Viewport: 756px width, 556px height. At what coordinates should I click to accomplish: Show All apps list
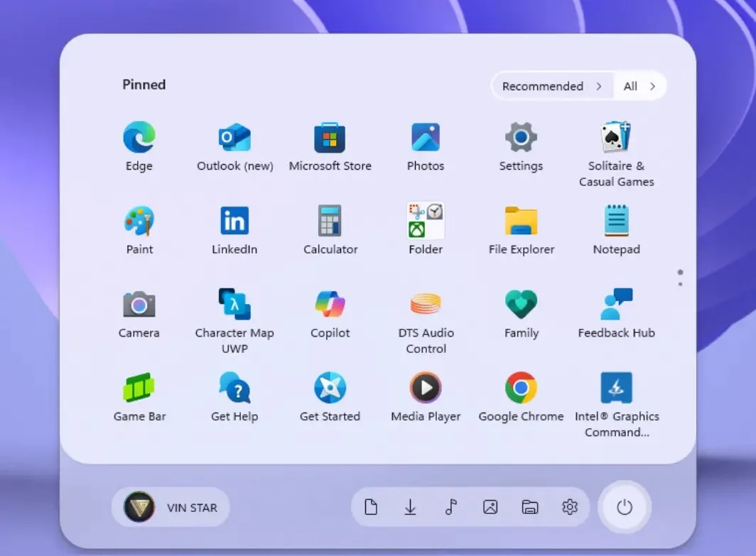[639, 86]
